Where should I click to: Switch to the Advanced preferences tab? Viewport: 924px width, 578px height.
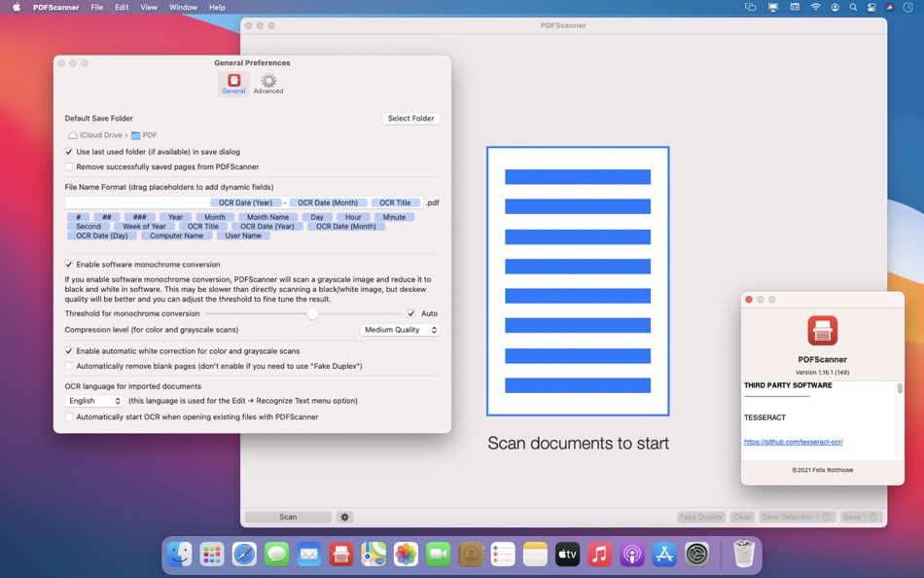coord(268,84)
